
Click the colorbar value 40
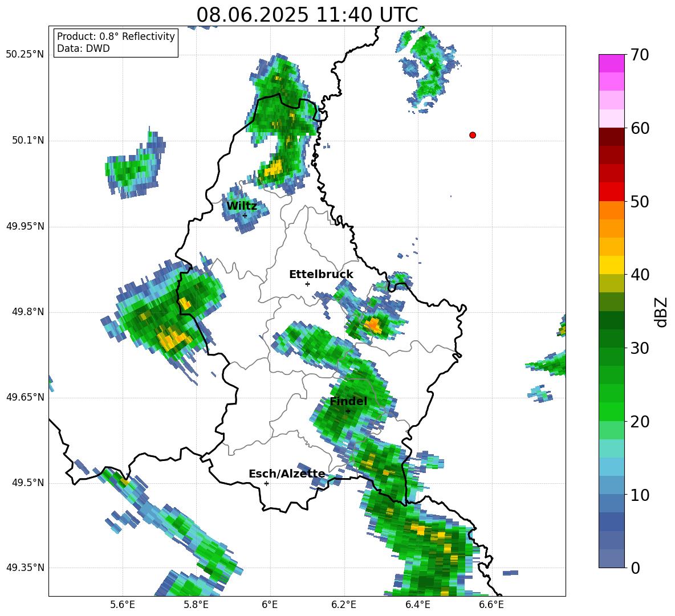tap(640, 275)
